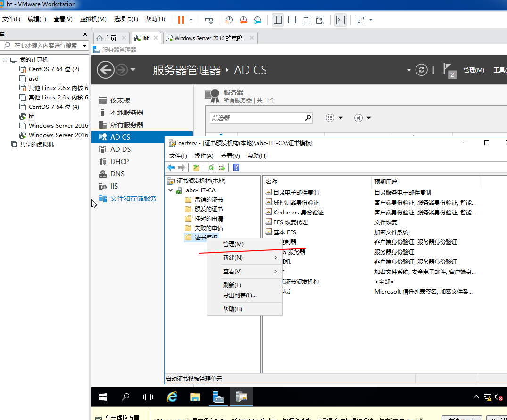Select DHCP role in sidebar
This screenshot has height=420, width=507.
(128, 162)
